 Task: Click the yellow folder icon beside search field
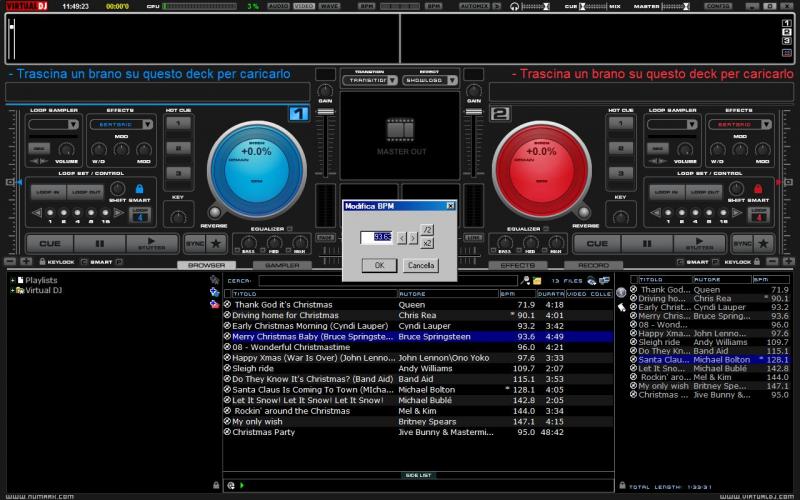[x=537, y=281]
